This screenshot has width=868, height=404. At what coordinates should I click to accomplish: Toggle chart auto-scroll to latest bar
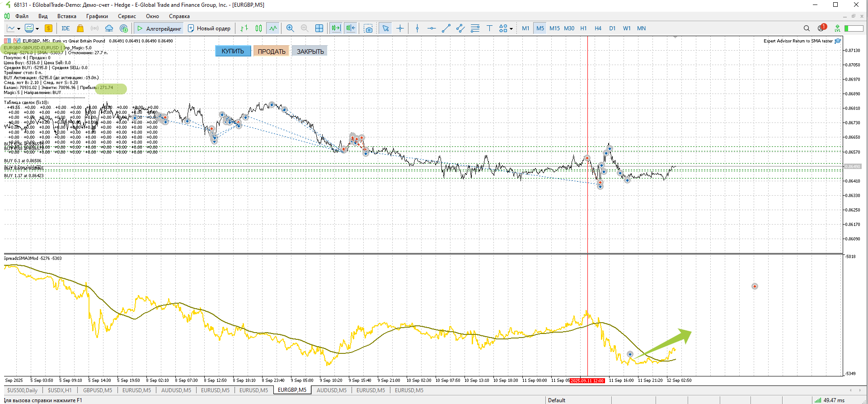point(336,28)
